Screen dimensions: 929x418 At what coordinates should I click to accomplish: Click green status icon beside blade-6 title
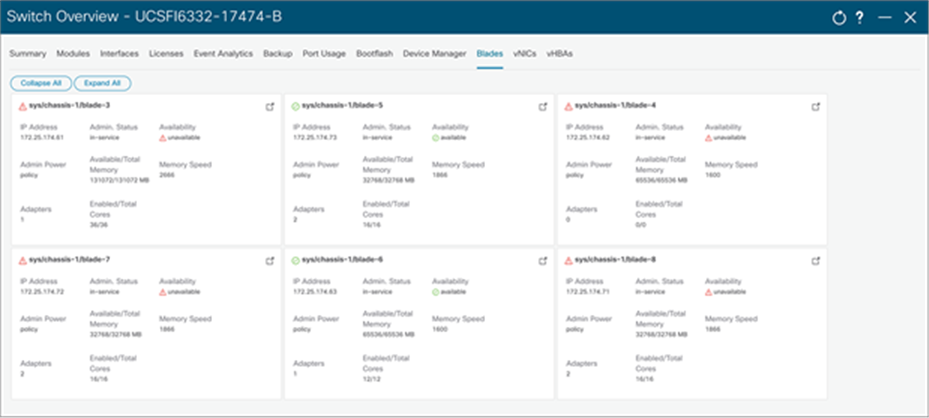[x=296, y=261]
